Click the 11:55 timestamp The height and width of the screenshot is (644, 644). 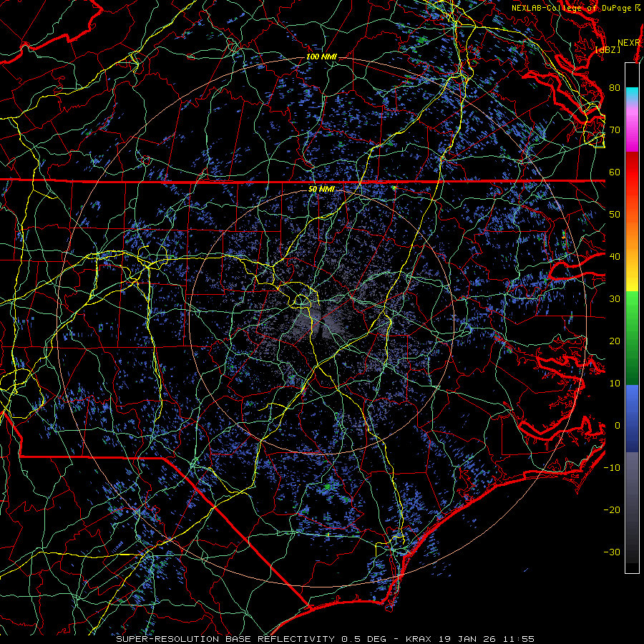[x=518, y=639]
